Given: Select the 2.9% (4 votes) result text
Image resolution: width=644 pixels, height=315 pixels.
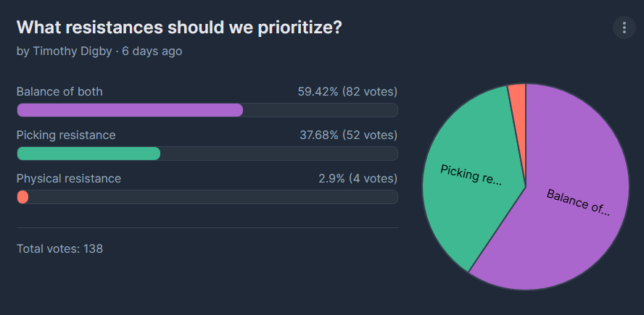Looking at the screenshot, I should point(358,178).
